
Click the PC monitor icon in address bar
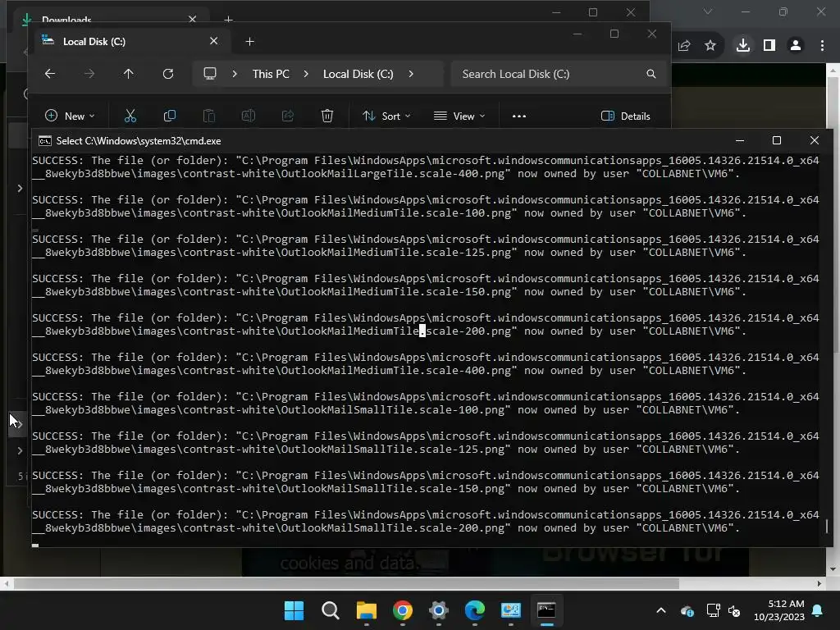pos(210,74)
